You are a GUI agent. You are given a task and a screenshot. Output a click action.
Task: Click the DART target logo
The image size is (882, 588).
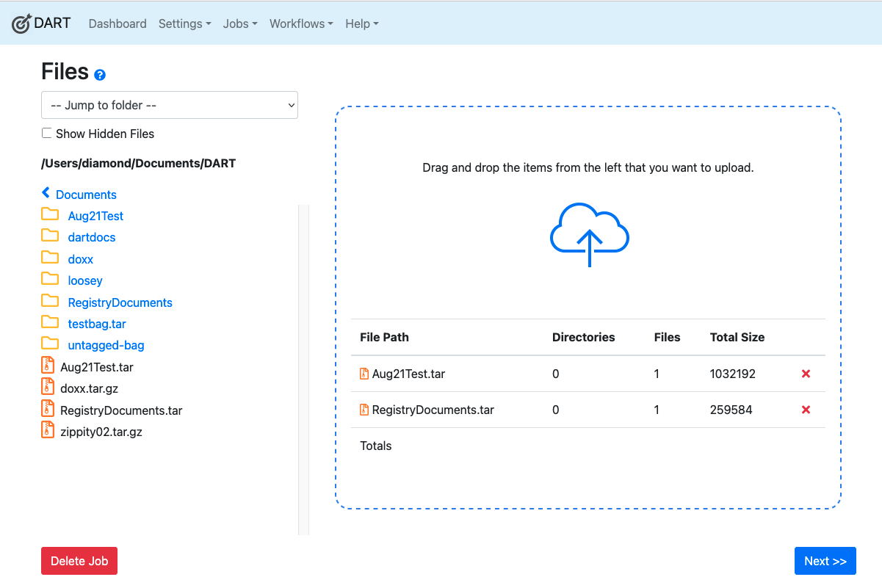[x=20, y=23]
